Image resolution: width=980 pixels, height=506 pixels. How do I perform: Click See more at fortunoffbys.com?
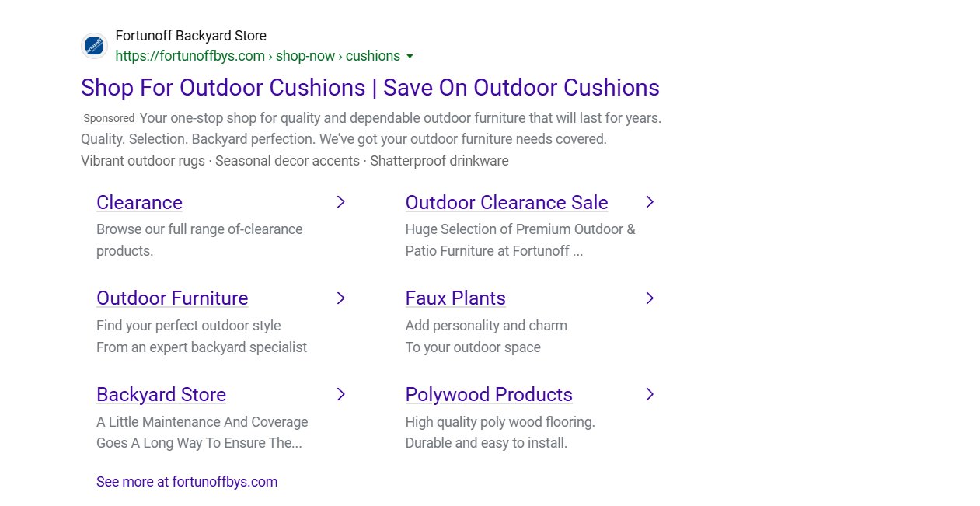187,482
